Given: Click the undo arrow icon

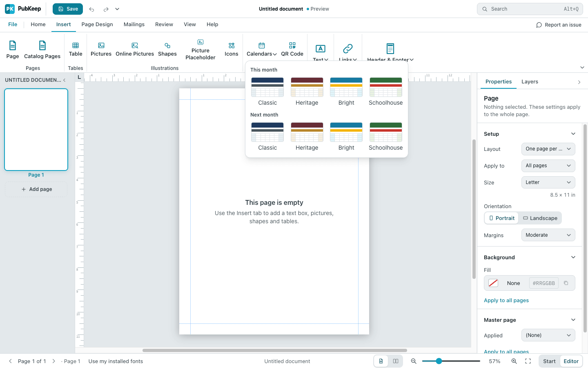Looking at the screenshot, I should coord(92,9).
